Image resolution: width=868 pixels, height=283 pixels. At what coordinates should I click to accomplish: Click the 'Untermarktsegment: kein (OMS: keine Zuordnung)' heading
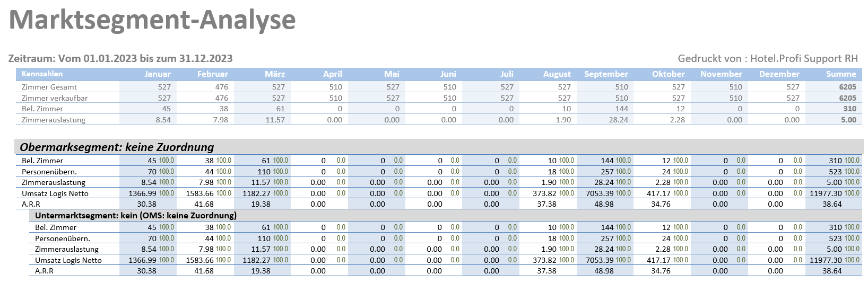136,215
